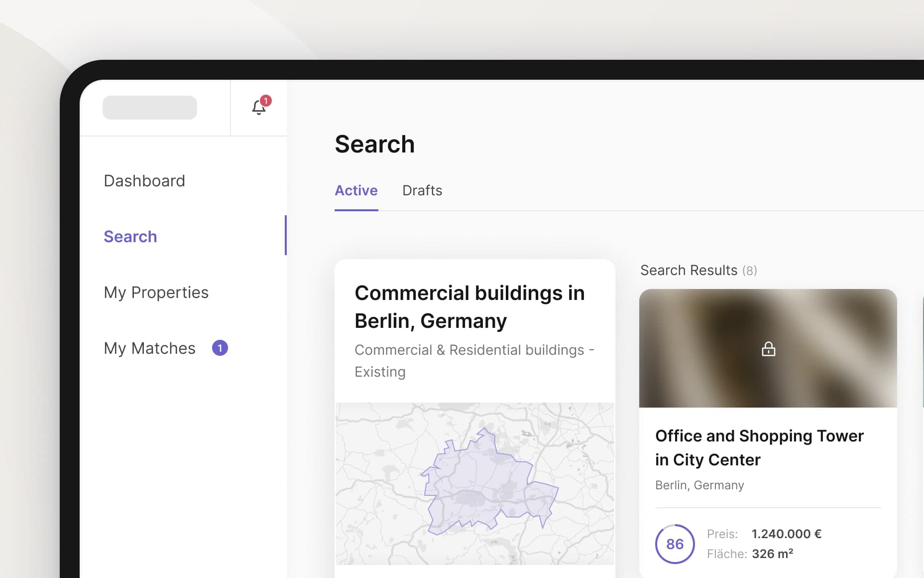Viewport: 924px width, 578px height.
Task: Select Search in the sidebar
Action: (130, 236)
